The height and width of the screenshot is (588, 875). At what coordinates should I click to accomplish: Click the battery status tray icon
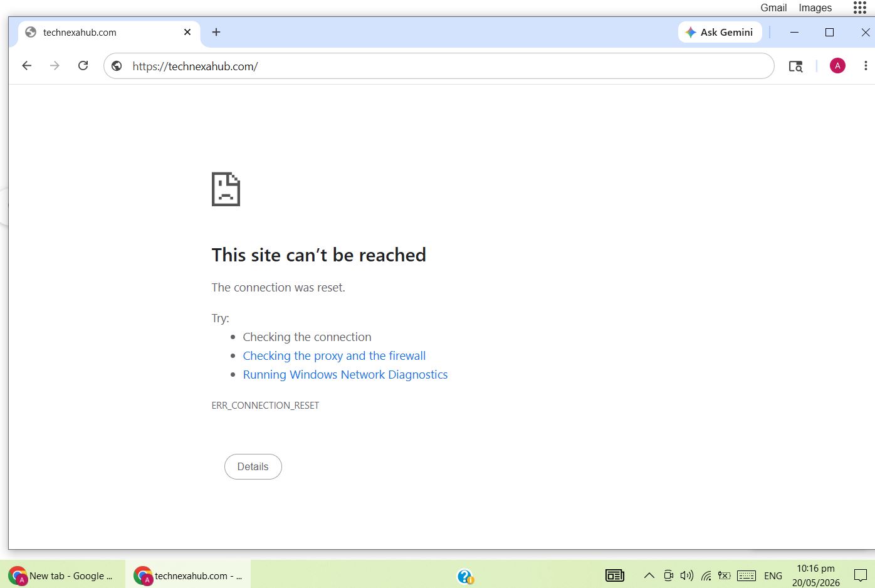click(x=725, y=575)
